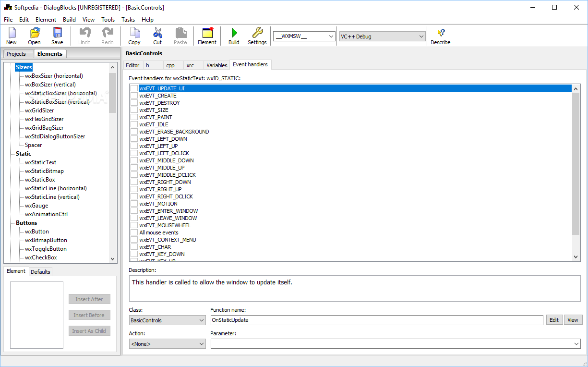Check the wxEVT_LEFT_DOWN checkbox

point(134,139)
